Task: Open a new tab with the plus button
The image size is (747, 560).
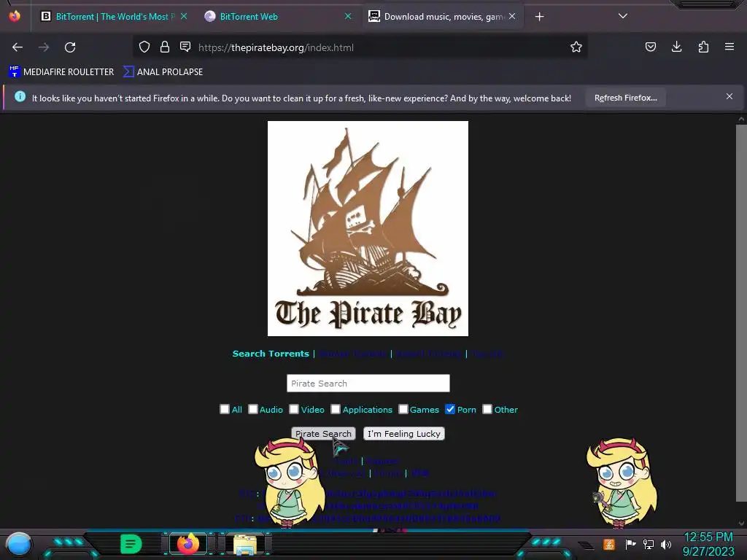Action: tap(539, 17)
